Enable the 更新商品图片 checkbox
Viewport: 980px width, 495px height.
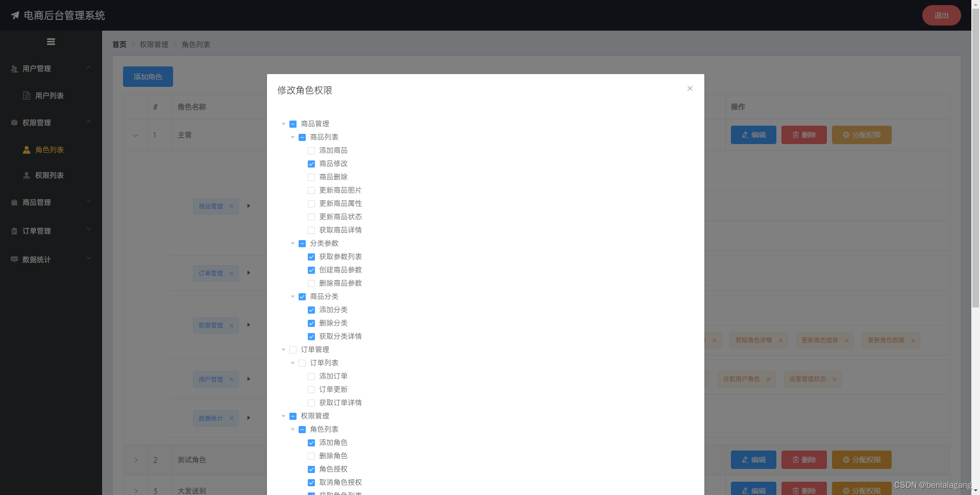pos(311,191)
